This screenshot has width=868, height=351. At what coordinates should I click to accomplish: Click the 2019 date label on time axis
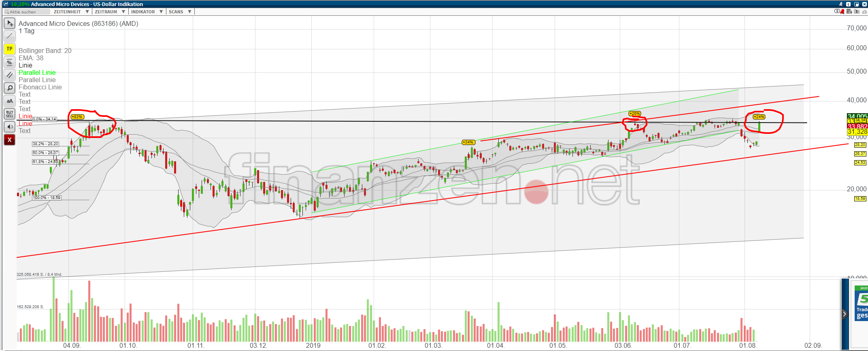point(313,345)
